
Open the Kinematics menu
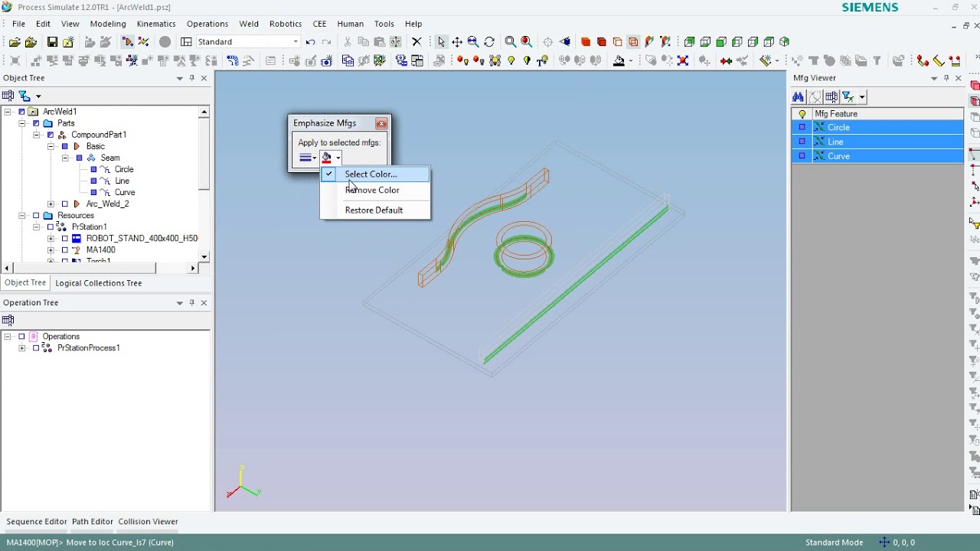156,24
